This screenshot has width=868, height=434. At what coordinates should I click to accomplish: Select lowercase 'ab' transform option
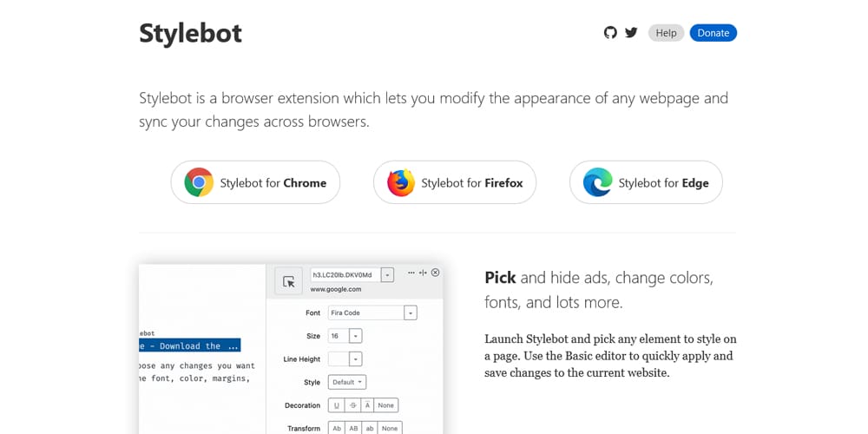click(370, 429)
